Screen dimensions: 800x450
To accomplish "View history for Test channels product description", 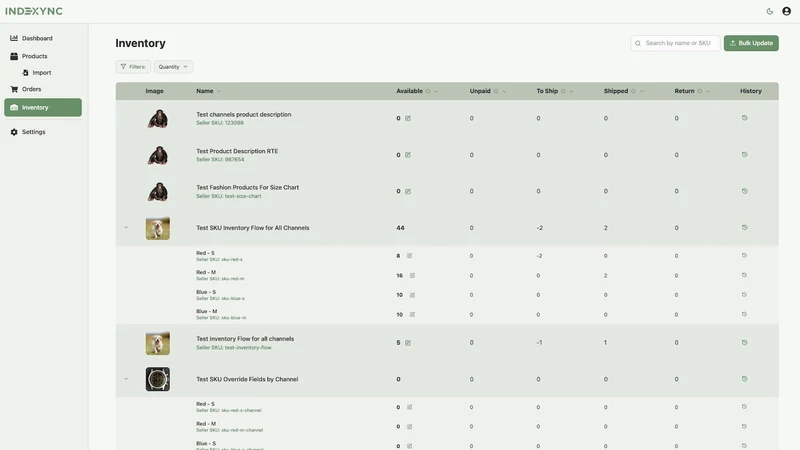I will pyautogui.click(x=744, y=118).
